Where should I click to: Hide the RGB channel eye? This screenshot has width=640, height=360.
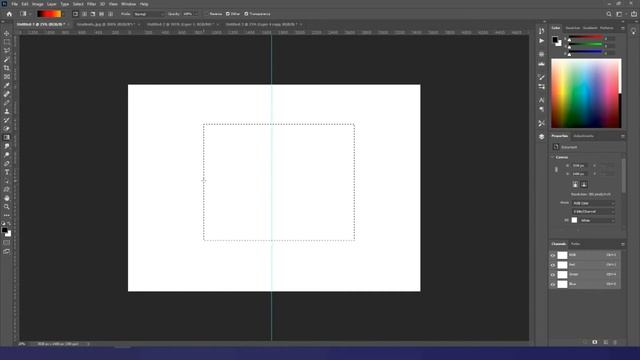click(553, 255)
